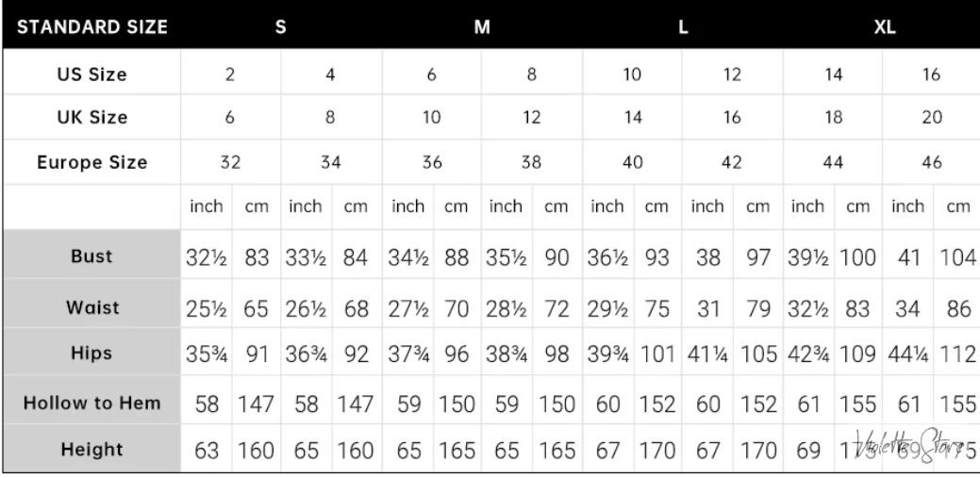Click the STANDARD SIZE header cell
Viewport: 980px width, 478px height.
91,26
